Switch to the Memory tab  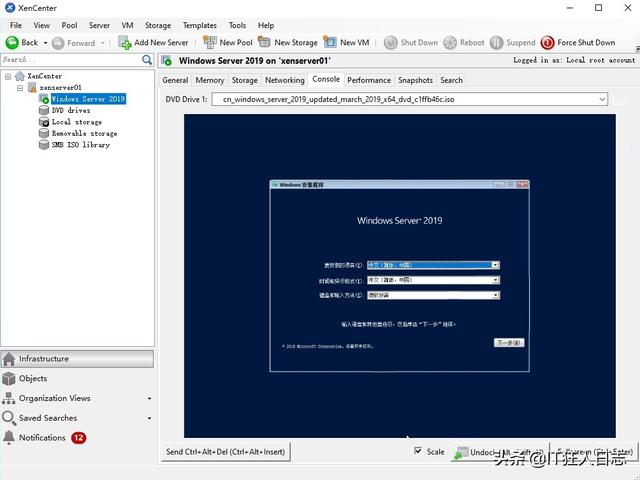coord(210,80)
